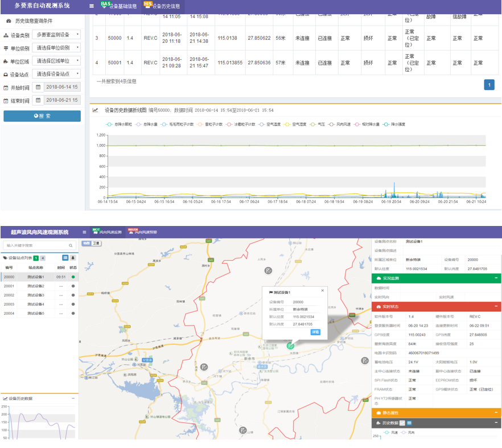Viewport: 502px width, 448px height.
Task: Collapse the 实时状态 red panel
Action: (x=496, y=306)
